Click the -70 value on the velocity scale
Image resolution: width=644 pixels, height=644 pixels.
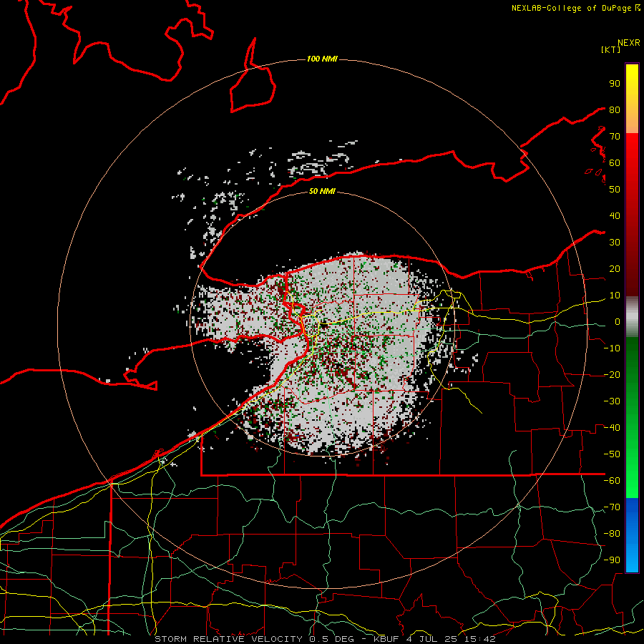click(612, 507)
